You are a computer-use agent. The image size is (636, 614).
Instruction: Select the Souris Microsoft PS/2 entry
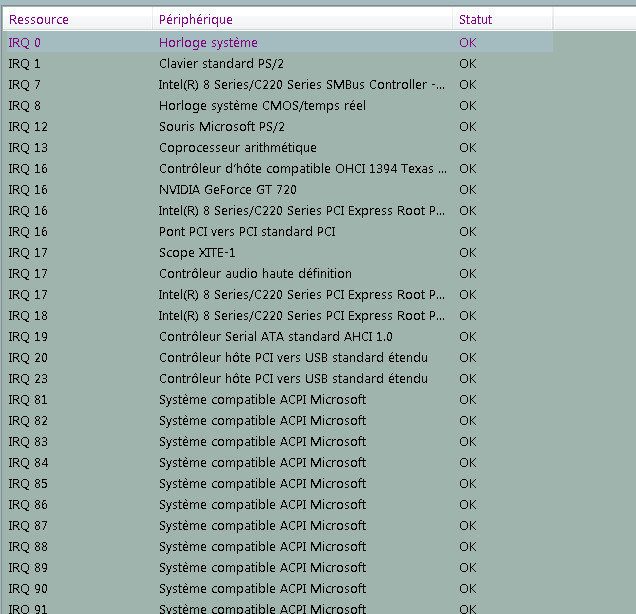pyautogui.click(x=222, y=126)
